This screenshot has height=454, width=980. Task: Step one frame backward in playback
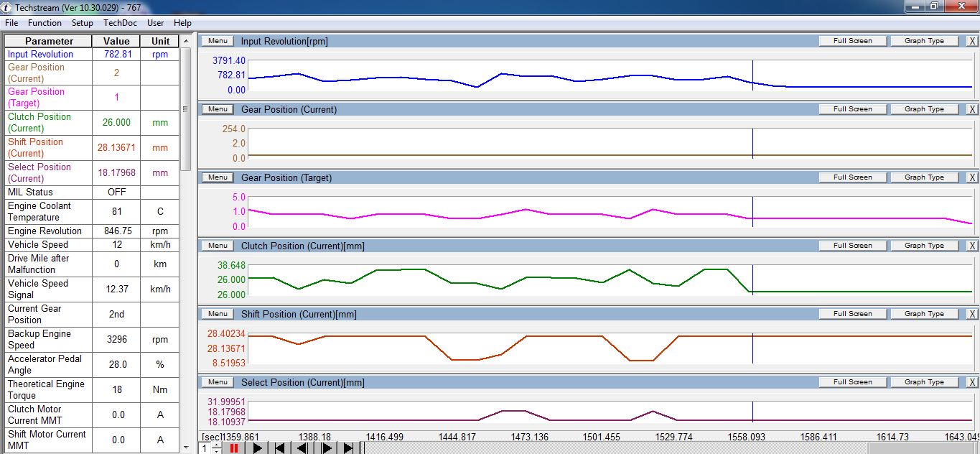pyautogui.click(x=303, y=448)
